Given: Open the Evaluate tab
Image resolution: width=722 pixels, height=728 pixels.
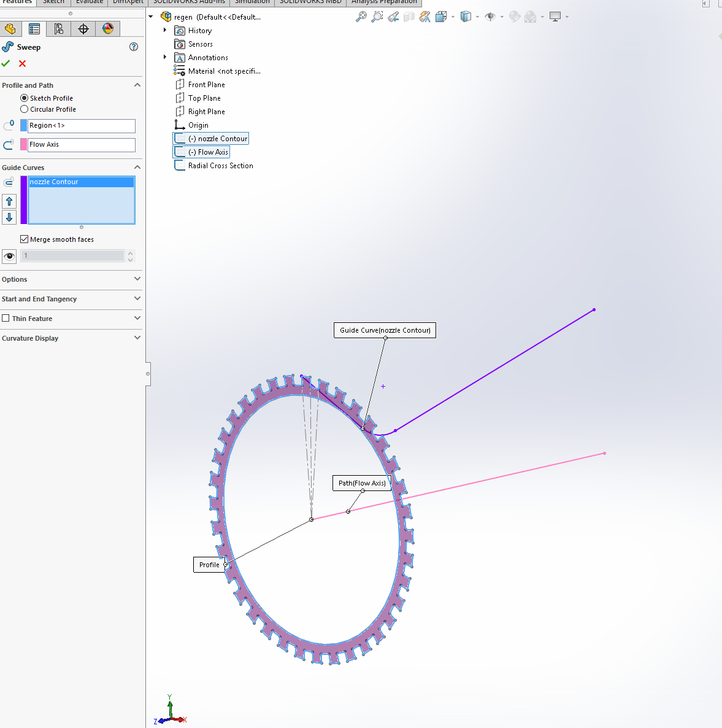Looking at the screenshot, I should tap(88, 2).
